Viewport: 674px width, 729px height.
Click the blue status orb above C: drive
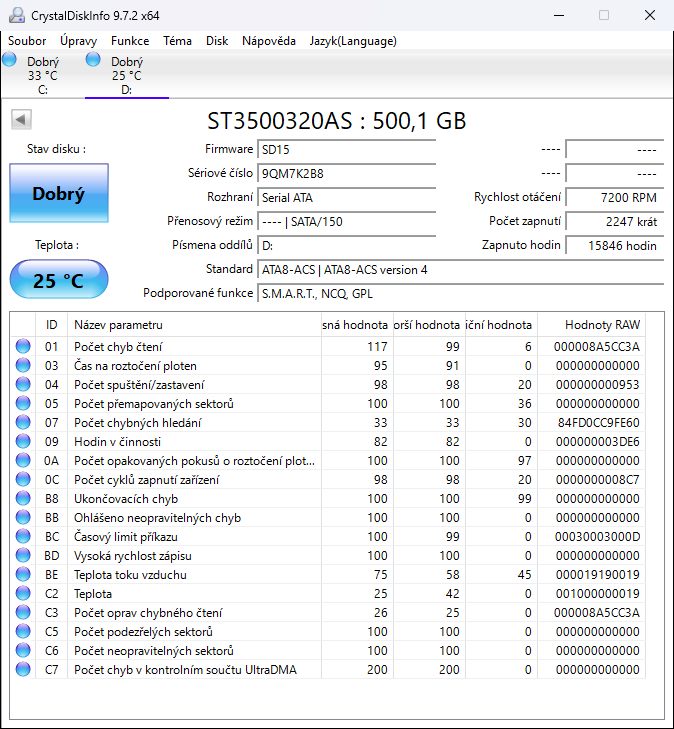pyautogui.click(x=9, y=60)
